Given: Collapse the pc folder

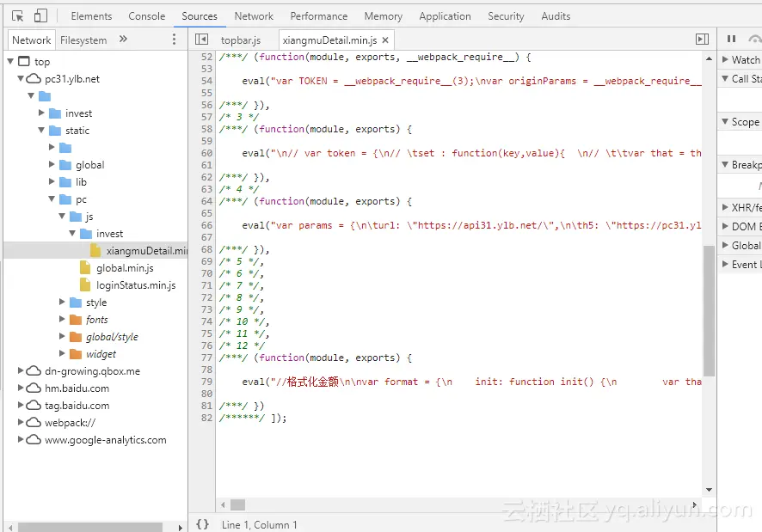Looking at the screenshot, I should [52, 199].
